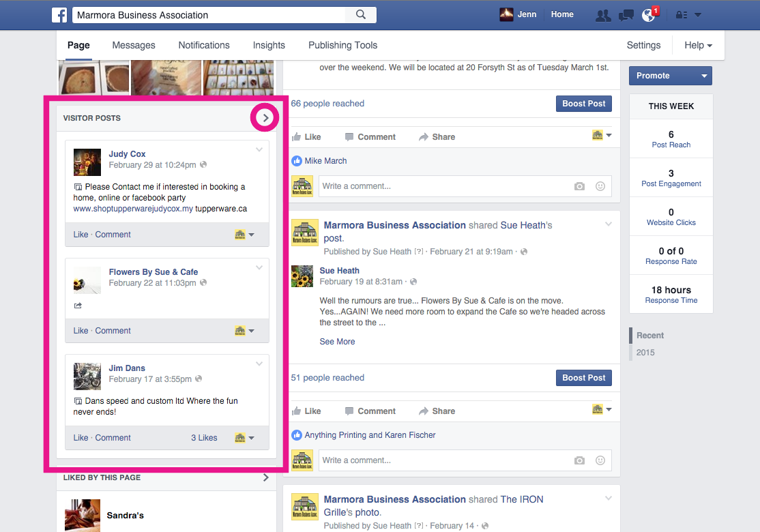Viewport: 760px width, 532px height.
Task: Click Jenn profile picture
Action: 506,14
